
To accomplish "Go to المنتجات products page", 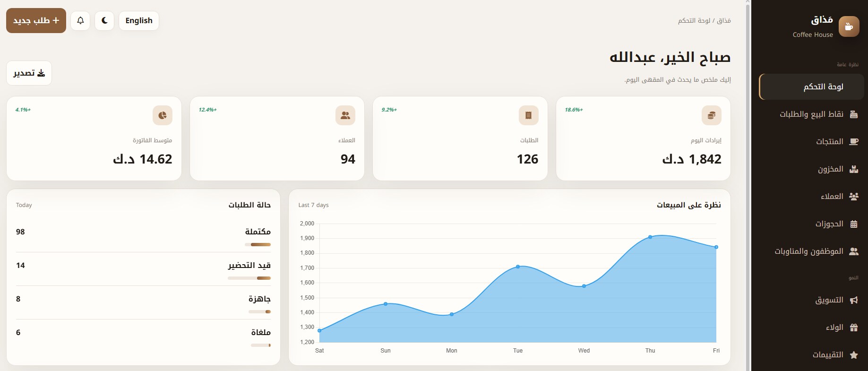I will coord(811,142).
